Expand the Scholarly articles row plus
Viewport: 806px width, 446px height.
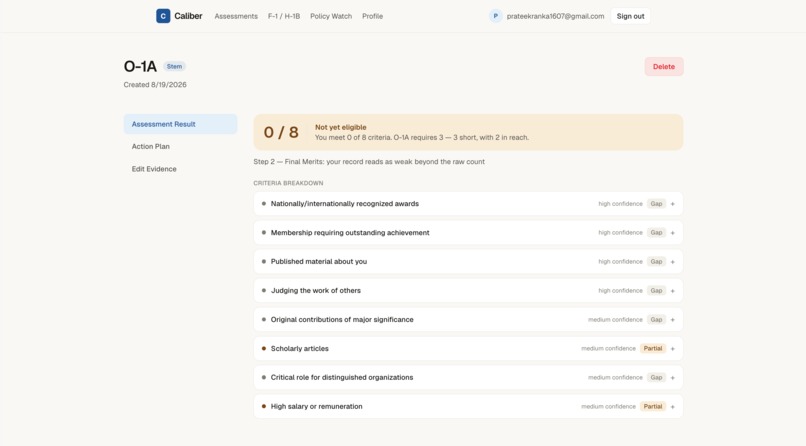point(672,348)
